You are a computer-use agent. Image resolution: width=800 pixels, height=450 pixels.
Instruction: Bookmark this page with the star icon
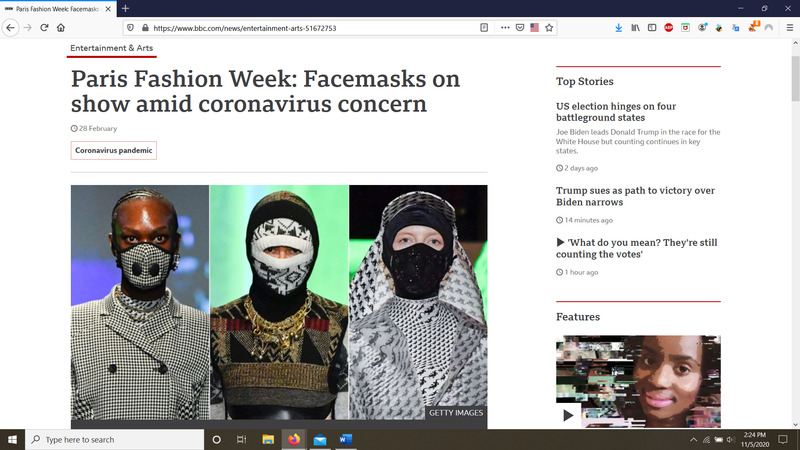549,28
